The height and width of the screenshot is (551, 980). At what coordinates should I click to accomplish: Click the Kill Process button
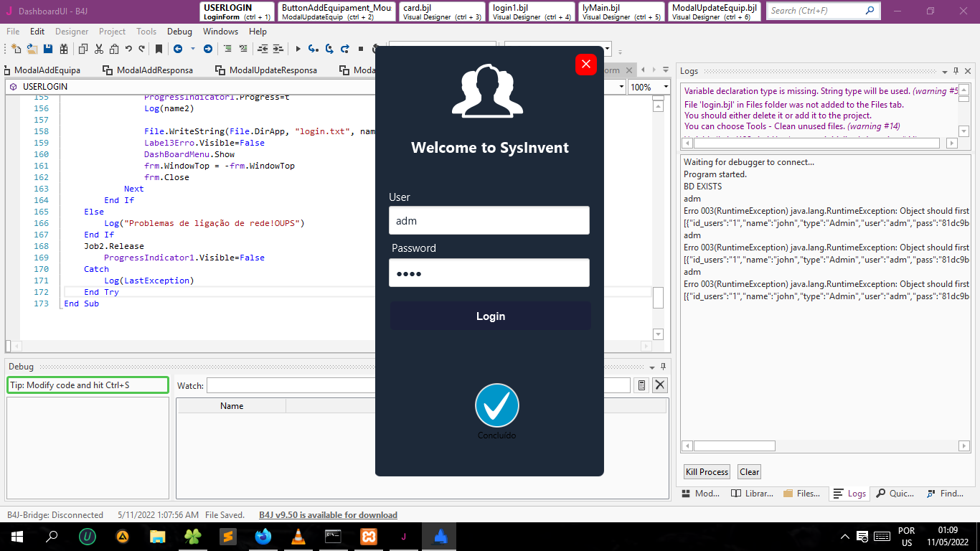point(707,472)
